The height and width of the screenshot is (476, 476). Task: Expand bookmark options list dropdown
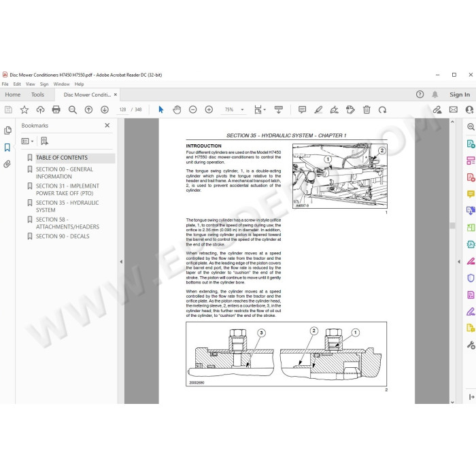(x=27, y=141)
